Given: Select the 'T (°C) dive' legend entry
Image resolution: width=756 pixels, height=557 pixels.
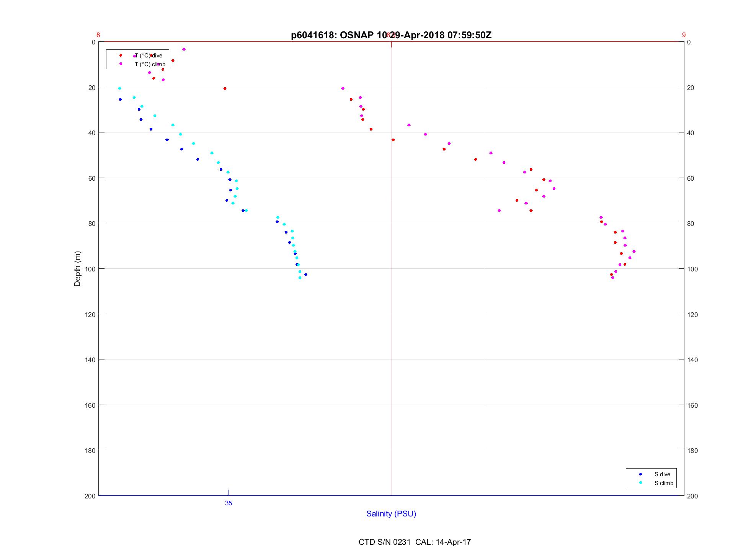Looking at the screenshot, I should click(x=149, y=56).
